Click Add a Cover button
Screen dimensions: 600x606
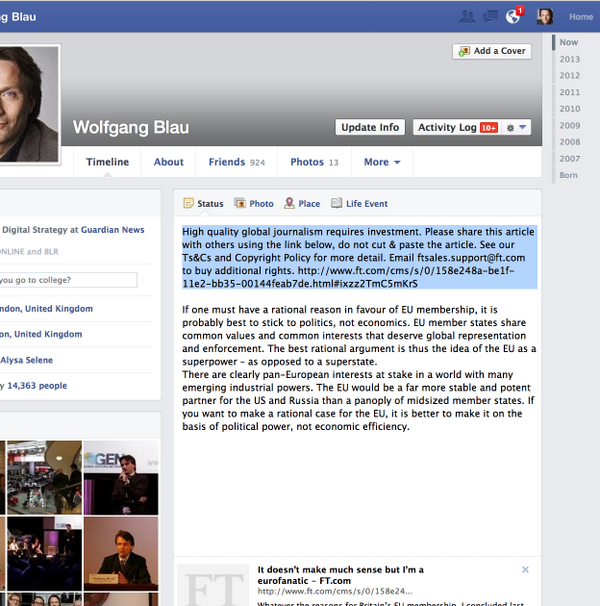coord(492,51)
